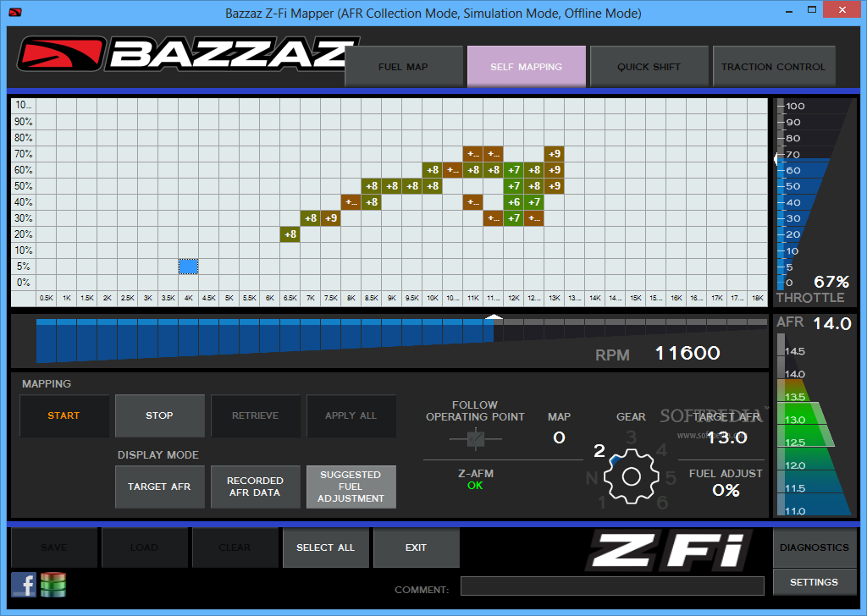Screen dimensions: 867x616
Task: Open the Facebook icon link
Action: point(24,585)
